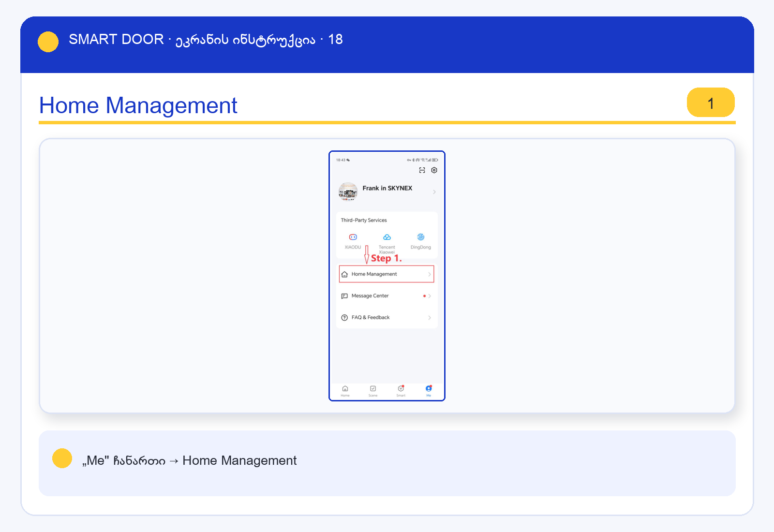Switch to the Home bottom tab
The height and width of the screenshot is (532, 774).
pyautogui.click(x=345, y=391)
